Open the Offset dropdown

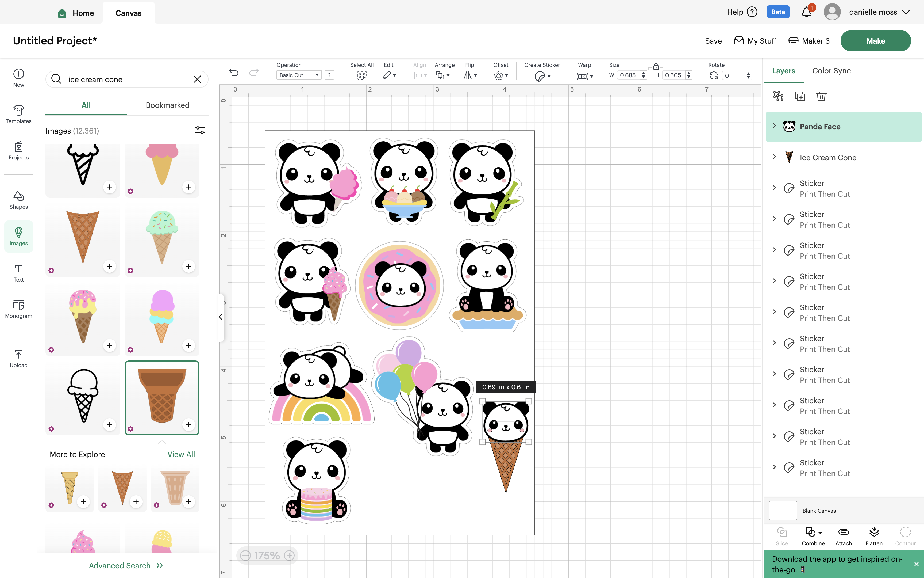coord(501,76)
